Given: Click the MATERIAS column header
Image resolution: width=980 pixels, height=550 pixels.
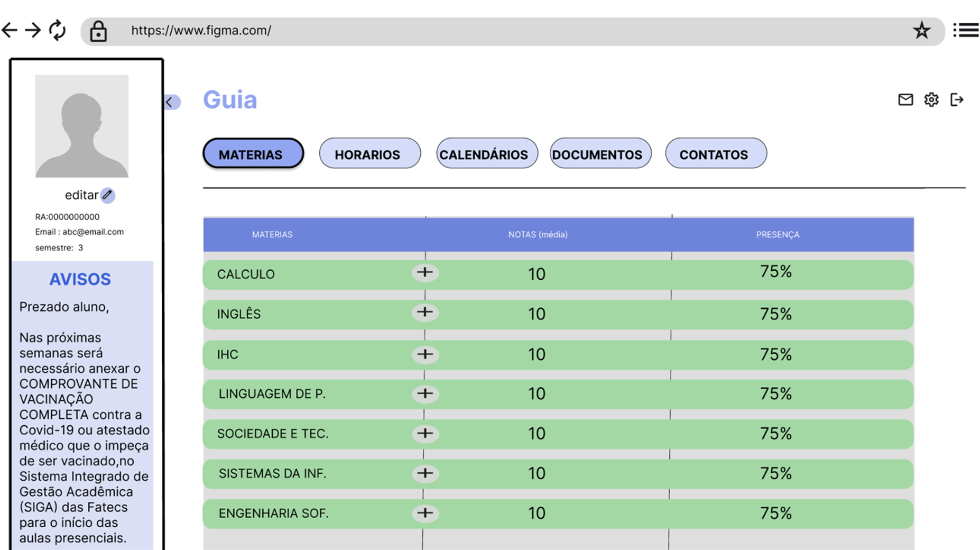Looking at the screenshot, I should click(272, 234).
